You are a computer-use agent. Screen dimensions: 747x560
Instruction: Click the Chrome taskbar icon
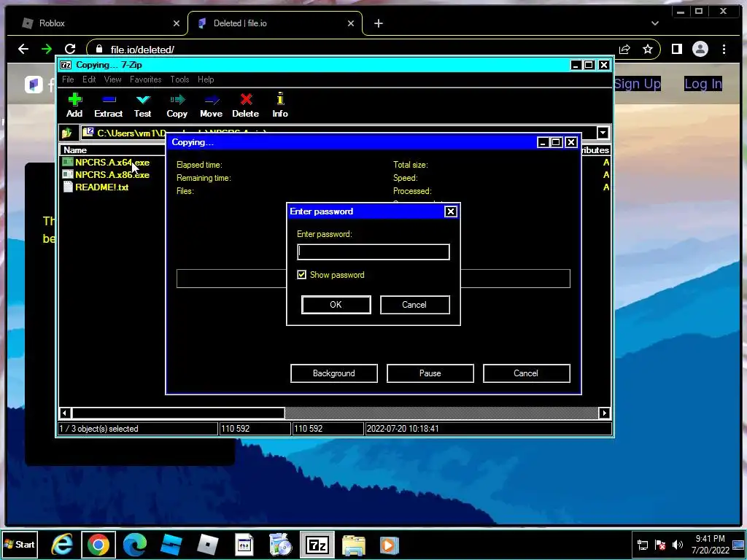98,545
